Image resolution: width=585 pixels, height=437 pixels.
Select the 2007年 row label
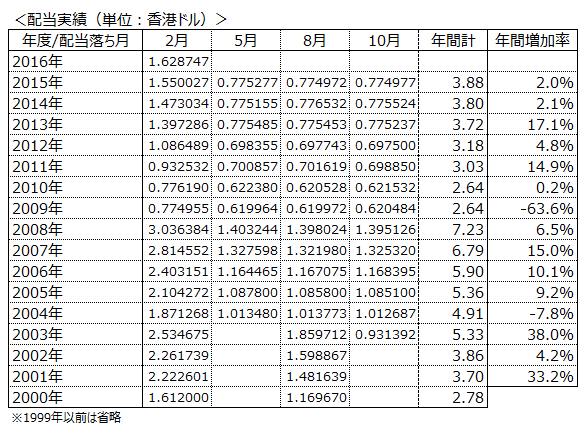[x=37, y=250]
